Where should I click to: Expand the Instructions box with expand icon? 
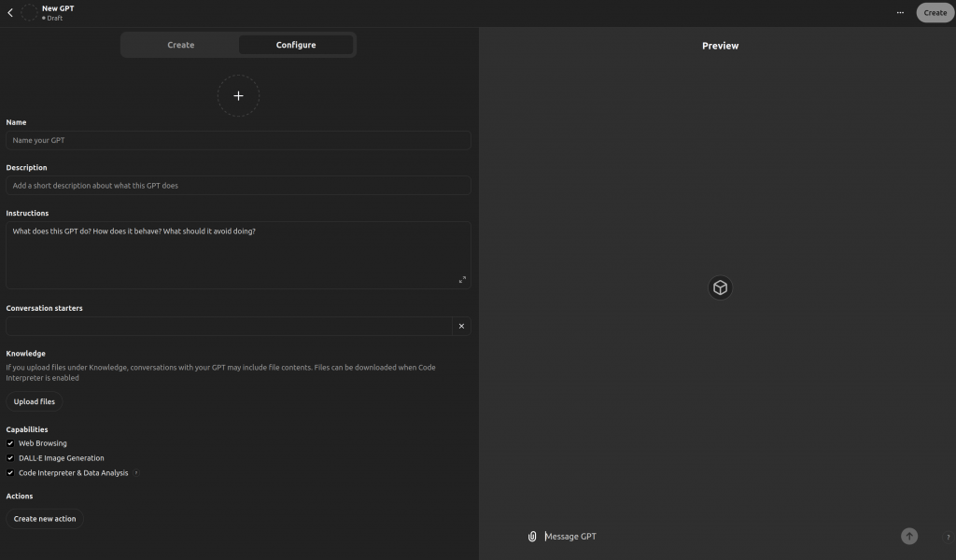tap(462, 280)
